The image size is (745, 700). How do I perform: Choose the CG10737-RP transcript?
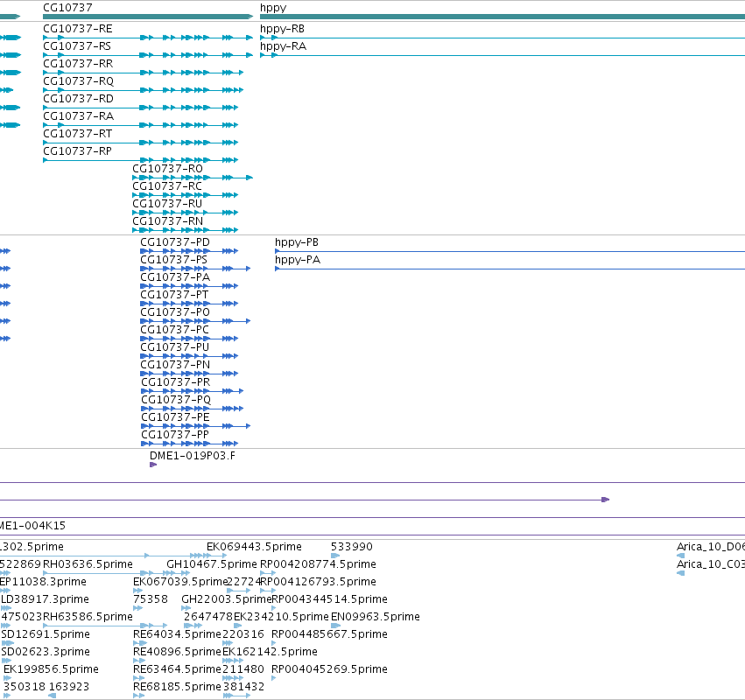77,151
